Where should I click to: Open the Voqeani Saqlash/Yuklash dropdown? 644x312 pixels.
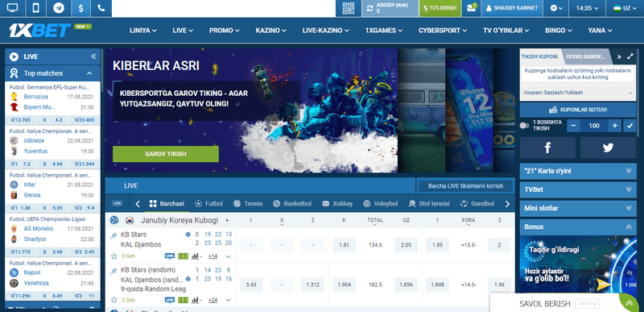click(578, 93)
